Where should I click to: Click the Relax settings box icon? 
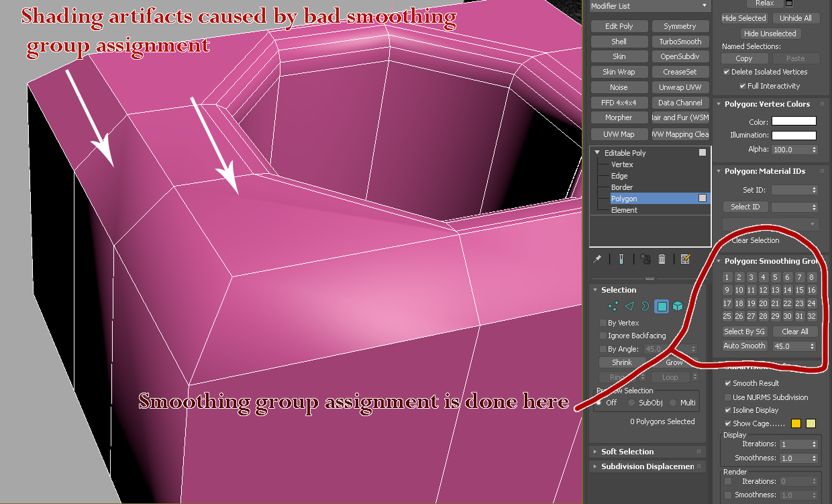click(789, 3)
